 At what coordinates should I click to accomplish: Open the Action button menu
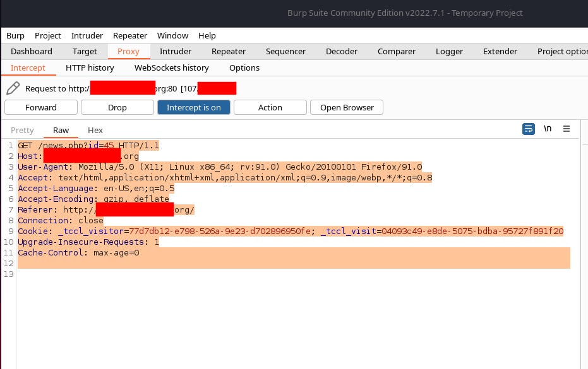coord(270,107)
